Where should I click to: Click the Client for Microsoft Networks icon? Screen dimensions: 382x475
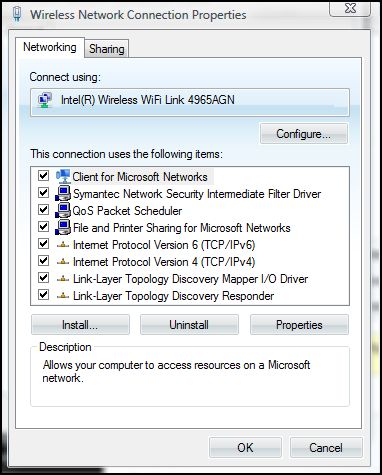click(63, 176)
